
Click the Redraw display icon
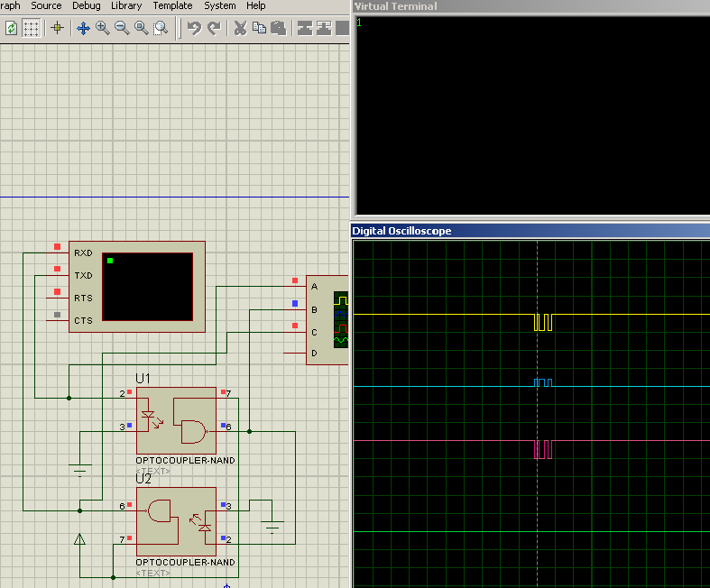coord(12,28)
